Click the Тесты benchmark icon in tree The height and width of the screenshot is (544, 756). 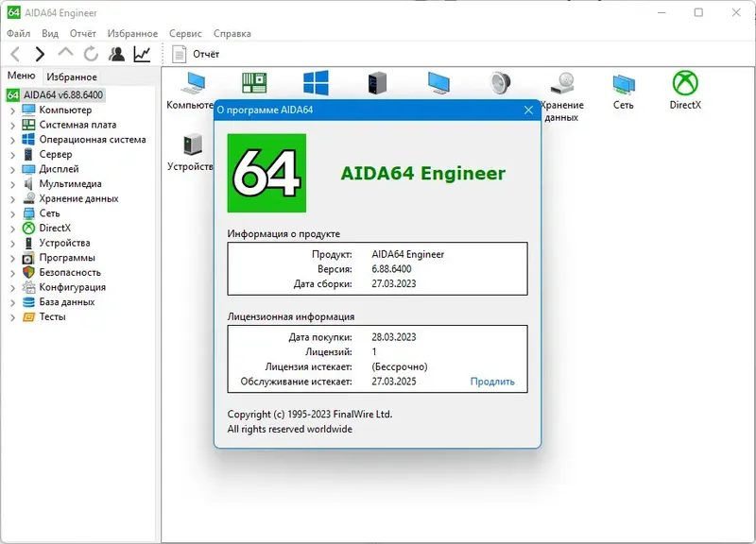[29, 317]
